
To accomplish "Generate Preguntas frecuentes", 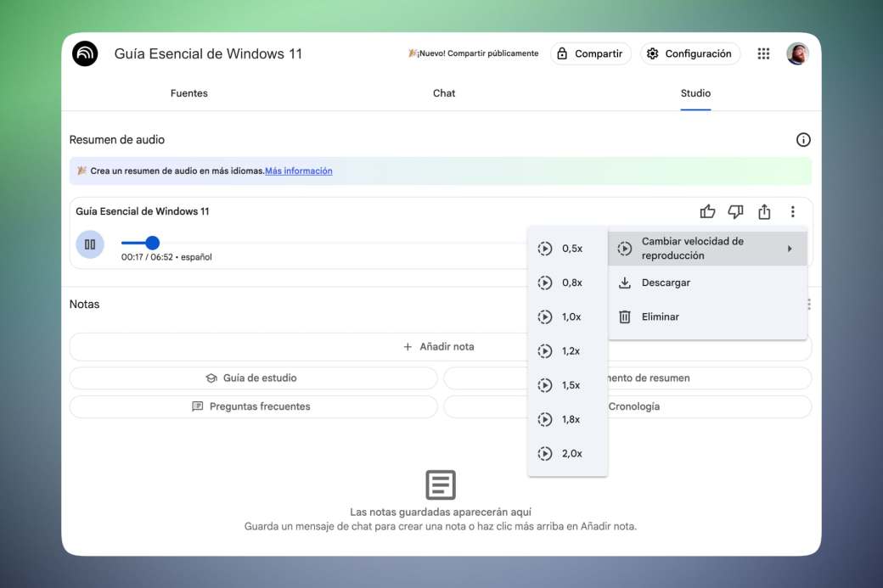I will click(253, 406).
